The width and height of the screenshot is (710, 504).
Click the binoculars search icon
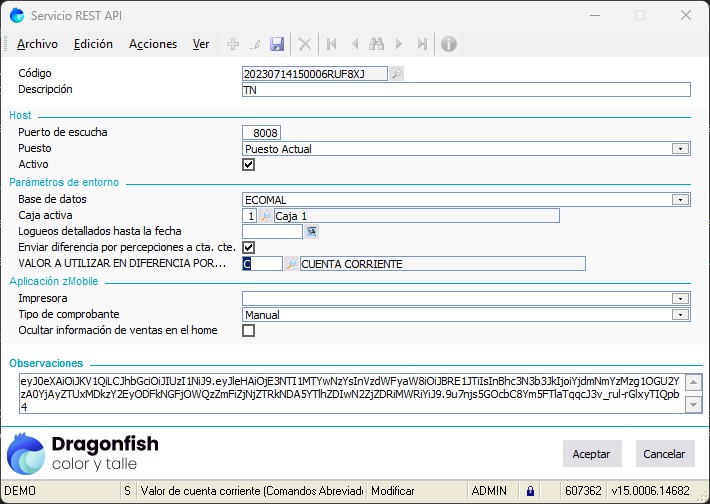(x=377, y=44)
